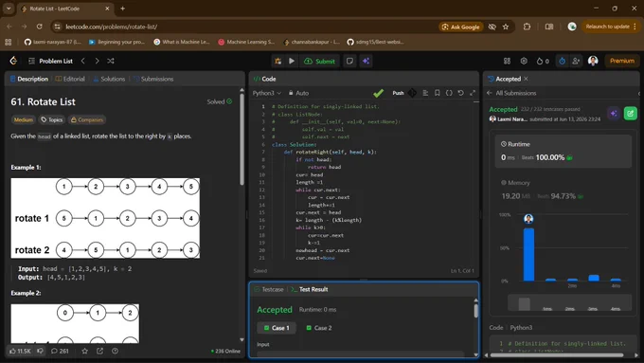This screenshot has height=363, width=644.
Task: Select the Case 2 test case
Action: point(319,328)
